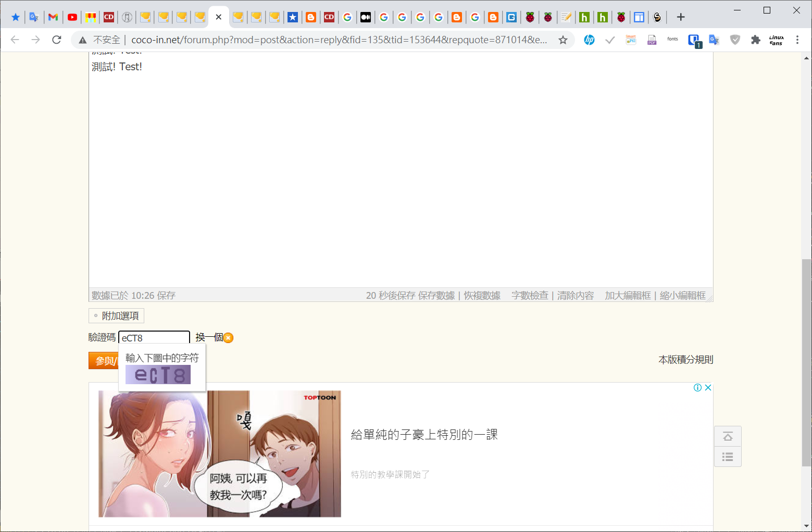The image size is (812, 532).
Task: Switch to the Gmail tab
Action: pos(53,17)
